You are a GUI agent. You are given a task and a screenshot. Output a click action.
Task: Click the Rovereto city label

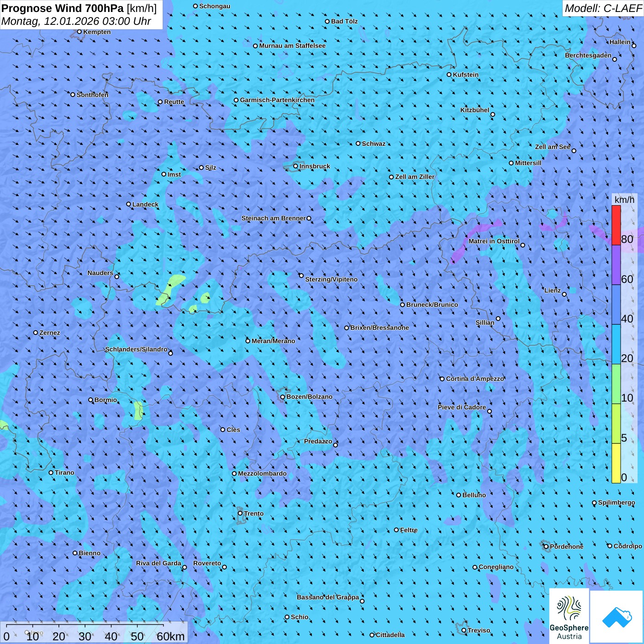(207, 563)
